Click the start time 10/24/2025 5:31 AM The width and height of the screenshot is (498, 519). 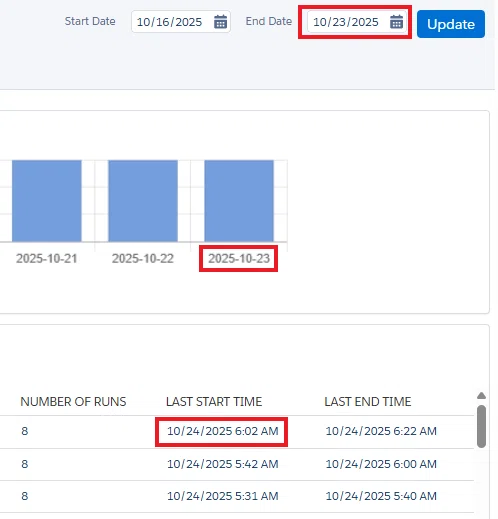pyautogui.click(x=223, y=496)
